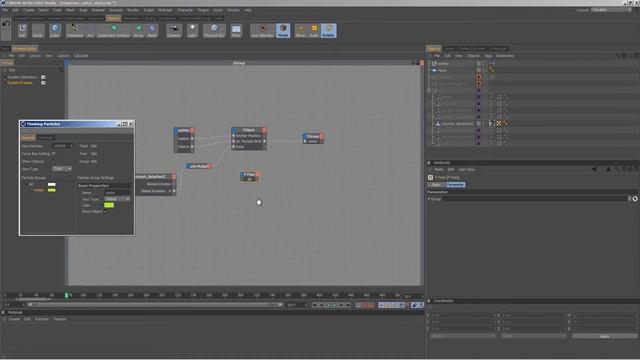Click the Physical Sky icon

[214, 30]
